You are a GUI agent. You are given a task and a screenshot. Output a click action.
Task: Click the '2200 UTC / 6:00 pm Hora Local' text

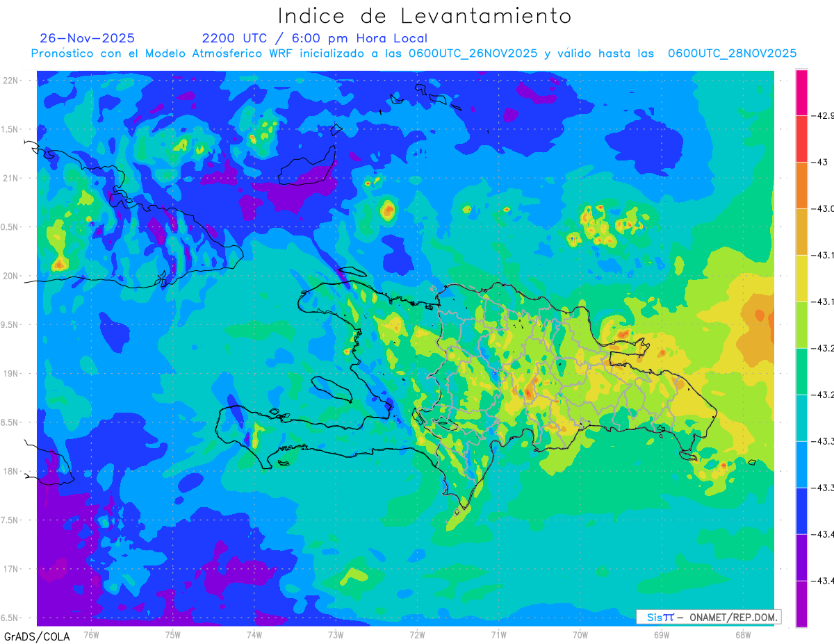[x=315, y=38]
